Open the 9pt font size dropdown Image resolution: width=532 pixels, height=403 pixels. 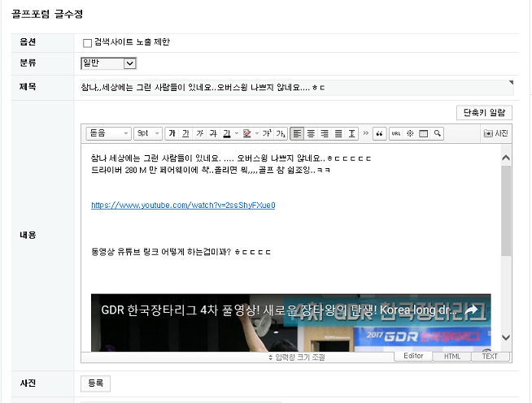pos(148,133)
